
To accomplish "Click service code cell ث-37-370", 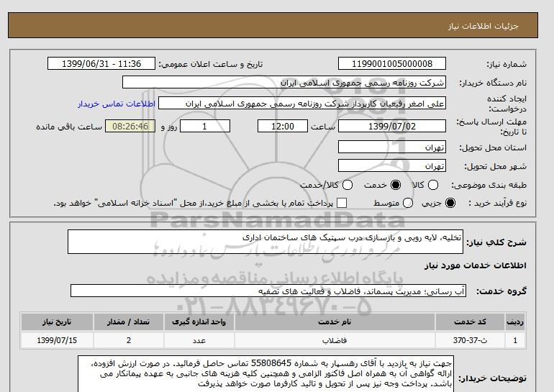I will pos(470,340).
